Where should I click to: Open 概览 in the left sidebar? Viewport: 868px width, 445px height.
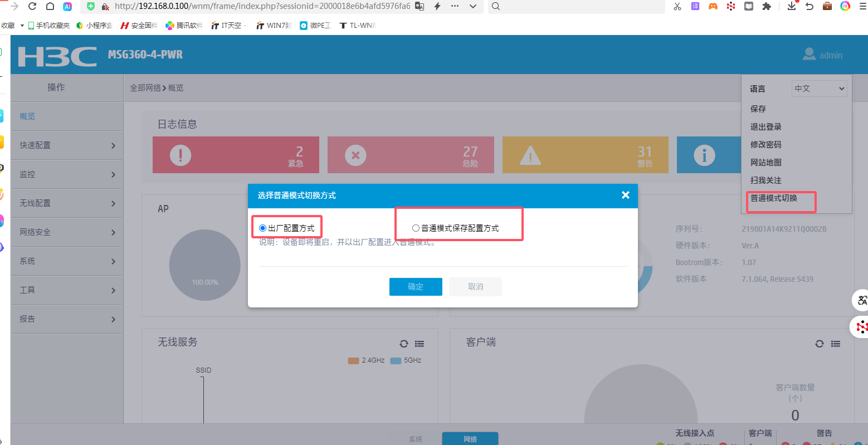67,116
